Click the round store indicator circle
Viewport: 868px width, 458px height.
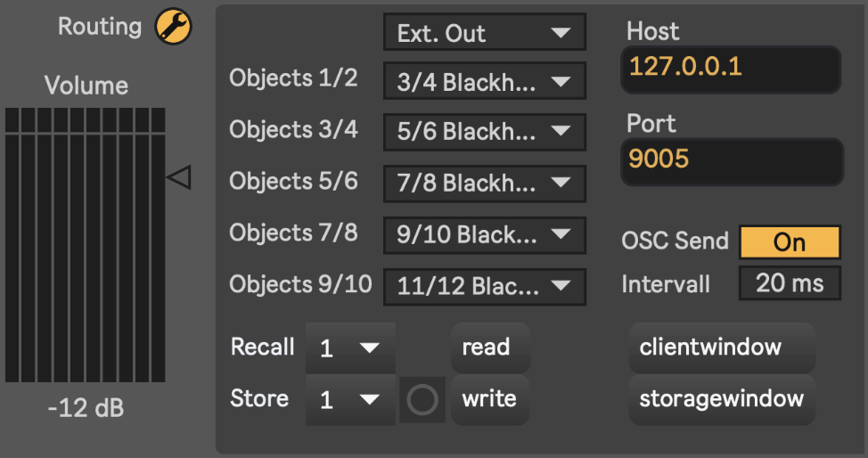tap(422, 400)
